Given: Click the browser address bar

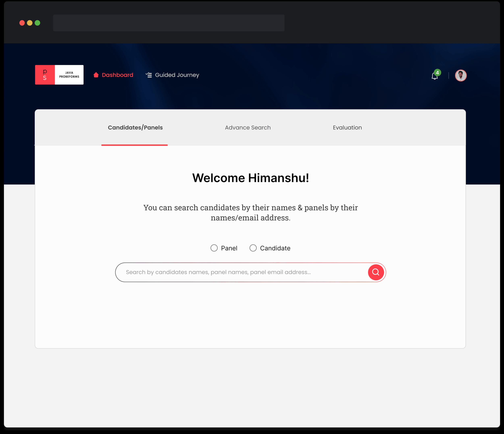Looking at the screenshot, I should coord(169,23).
